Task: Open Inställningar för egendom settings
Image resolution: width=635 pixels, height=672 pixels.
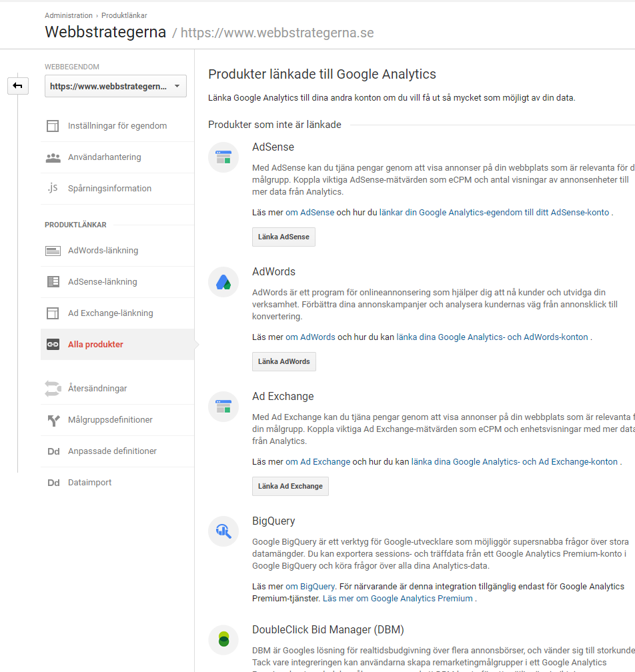Action: [x=117, y=126]
